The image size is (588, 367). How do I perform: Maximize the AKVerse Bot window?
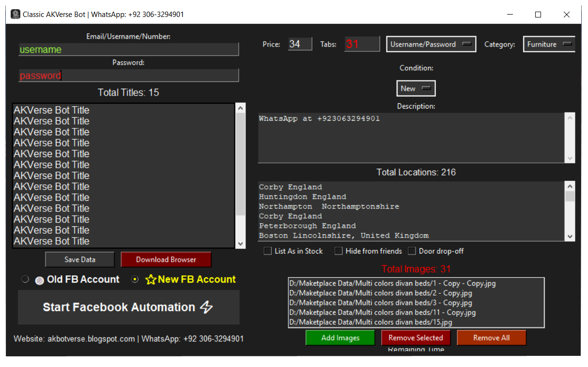pos(538,15)
